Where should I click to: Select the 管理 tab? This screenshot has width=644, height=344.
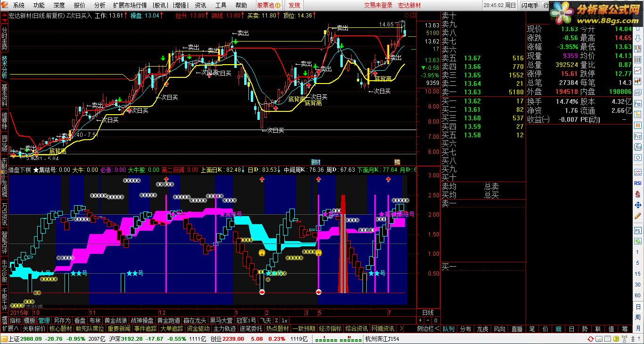[44, 320]
